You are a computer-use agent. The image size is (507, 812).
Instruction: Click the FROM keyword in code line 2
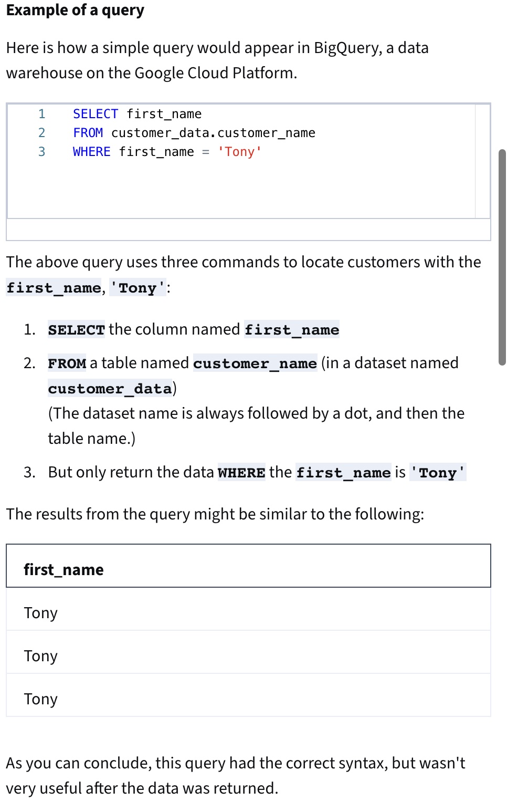coord(88,133)
